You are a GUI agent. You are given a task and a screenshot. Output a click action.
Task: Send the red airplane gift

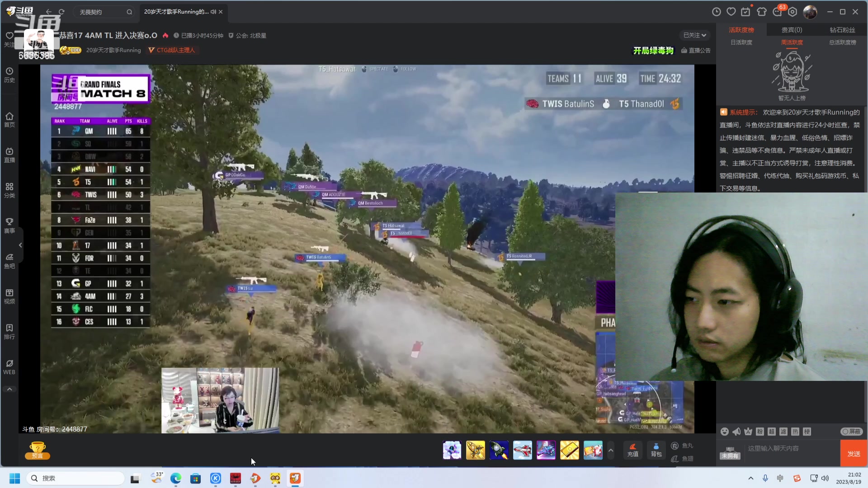point(522,450)
